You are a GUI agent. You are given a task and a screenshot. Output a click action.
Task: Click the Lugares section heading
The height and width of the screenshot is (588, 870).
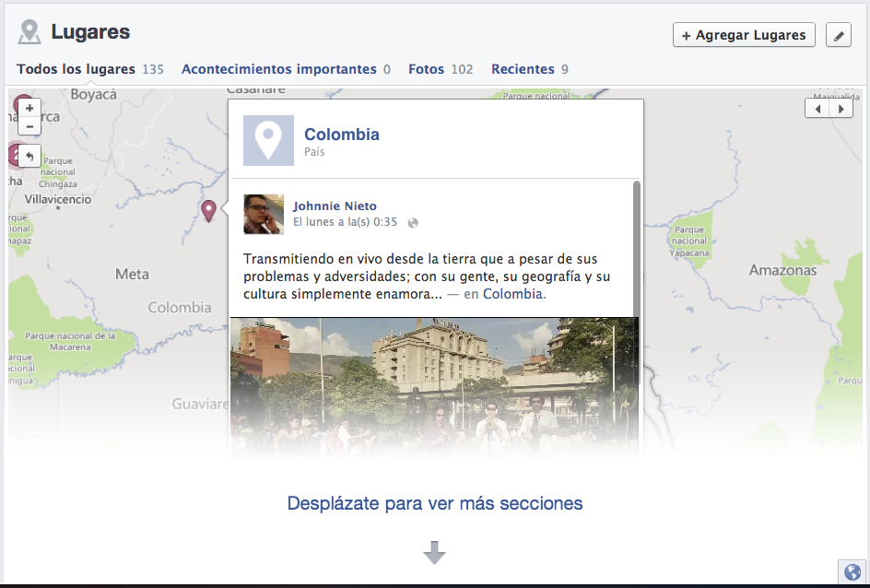click(x=90, y=32)
